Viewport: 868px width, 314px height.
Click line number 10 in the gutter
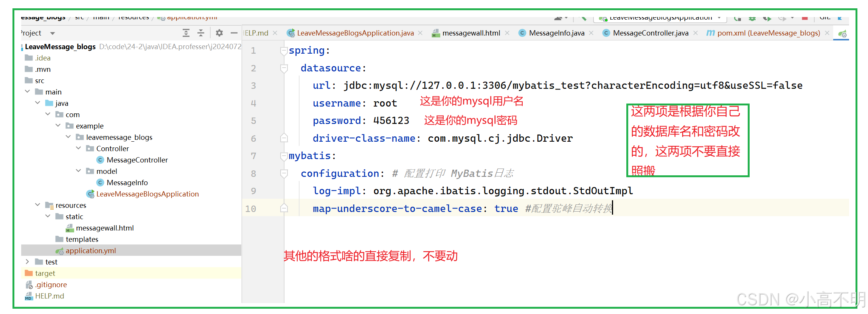pos(250,209)
